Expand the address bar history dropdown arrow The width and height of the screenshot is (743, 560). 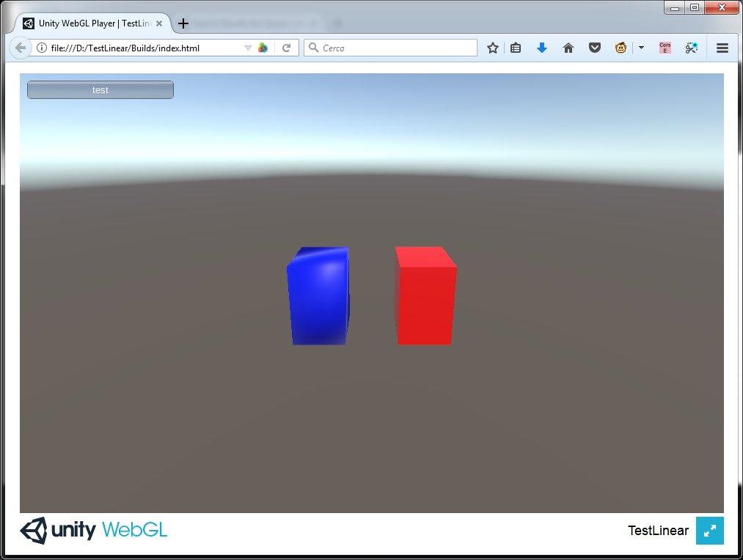pyautogui.click(x=249, y=47)
